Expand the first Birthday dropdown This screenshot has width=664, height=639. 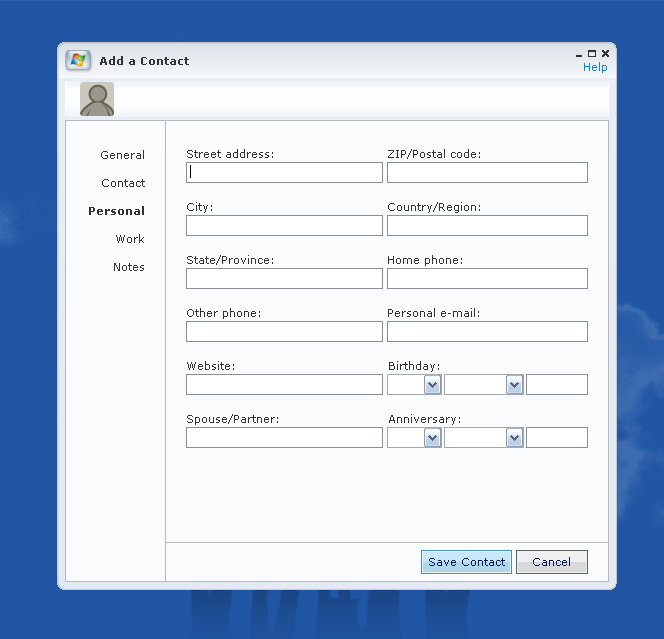(x=432, y=385)
